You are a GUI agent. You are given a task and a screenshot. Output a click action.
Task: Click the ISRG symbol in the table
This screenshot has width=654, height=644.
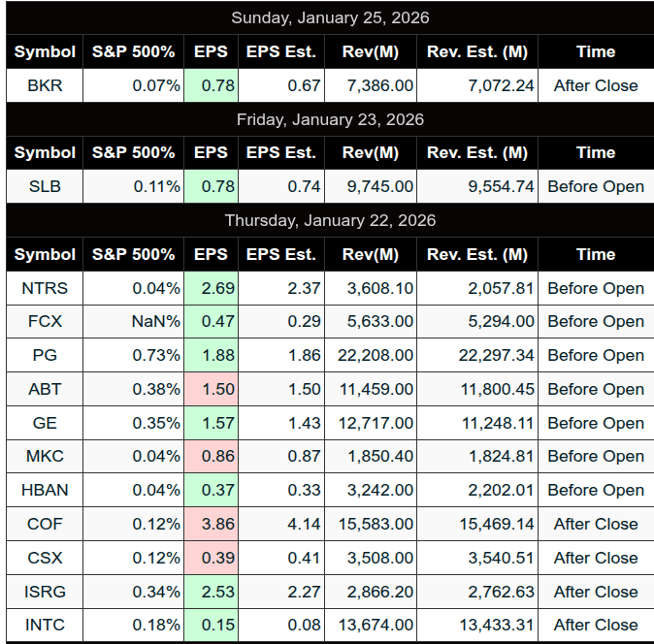pyautogui.click(x=45, y=592)
